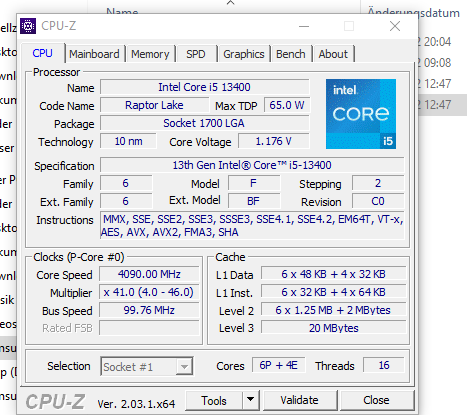Click Level 3 value 20 MBytes
Viewport: 467px width, 415px height.
pyautogui.click(x=334, y=328)
